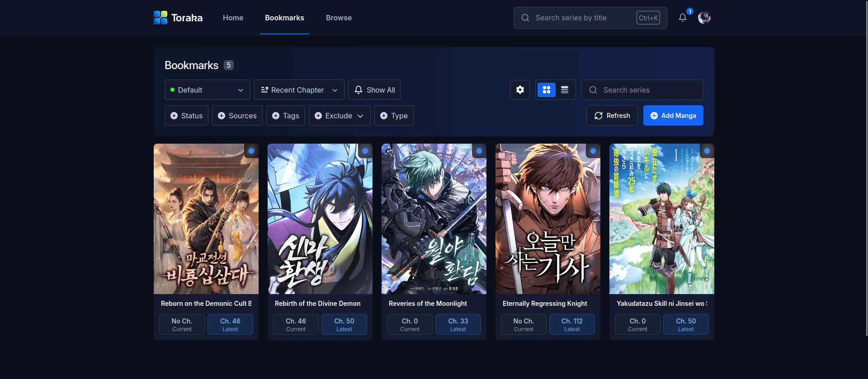Click the Eternally Regressing Knight title

[545, 304]
